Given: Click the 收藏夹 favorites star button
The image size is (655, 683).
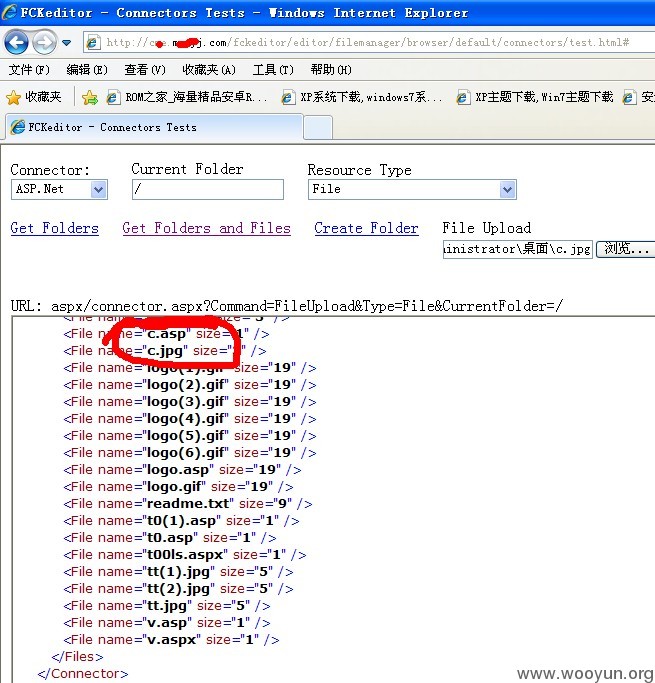Looking at the screenshot, I should [34, 97].
